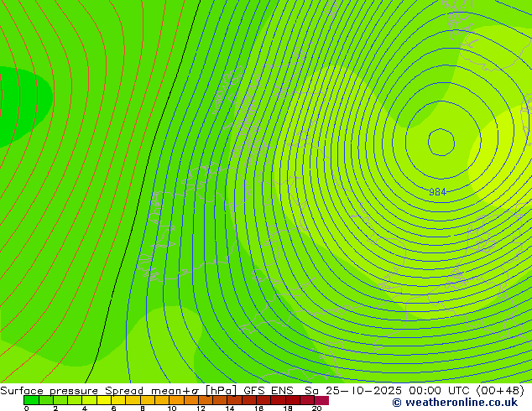Click the weatheronline.co.uk copyright link
The image size is (532, 411).
[455, 403]
